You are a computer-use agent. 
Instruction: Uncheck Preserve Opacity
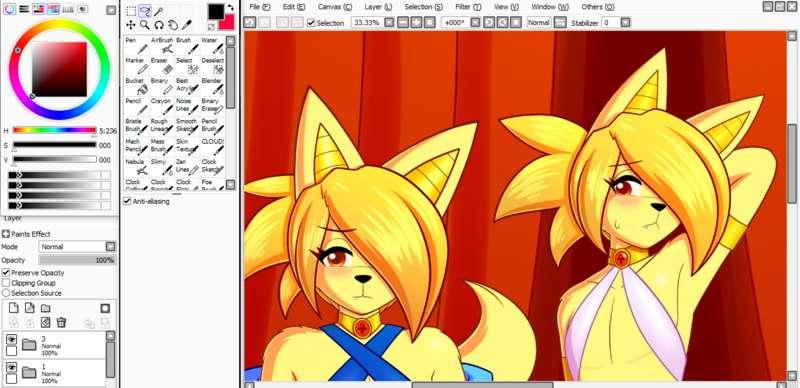[x=6, y=273]
